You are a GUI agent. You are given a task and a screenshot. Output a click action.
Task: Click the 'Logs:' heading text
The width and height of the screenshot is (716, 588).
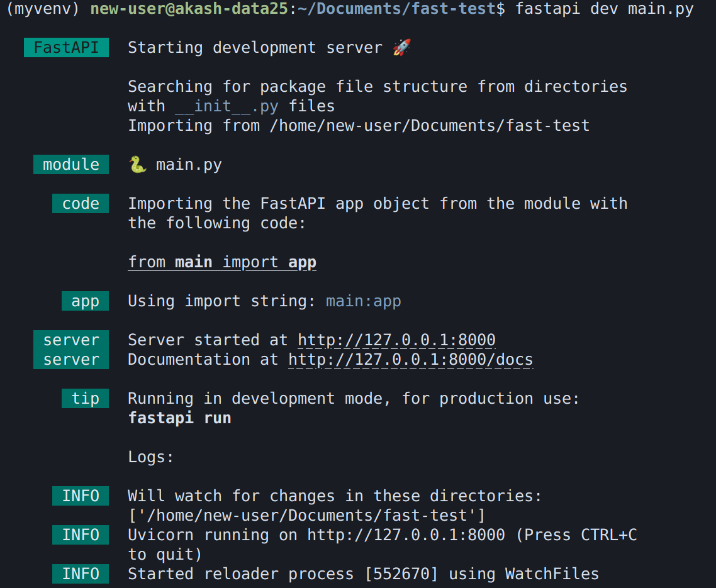tap(151, 457)
